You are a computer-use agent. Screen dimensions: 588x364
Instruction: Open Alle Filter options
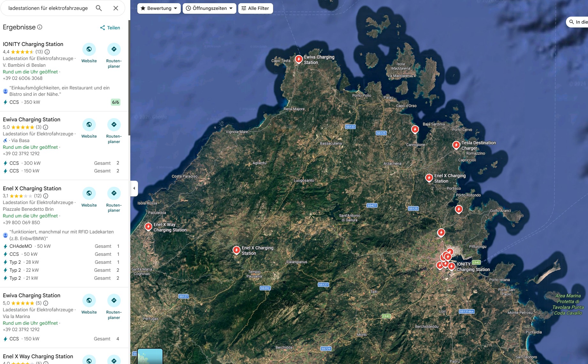255,8
